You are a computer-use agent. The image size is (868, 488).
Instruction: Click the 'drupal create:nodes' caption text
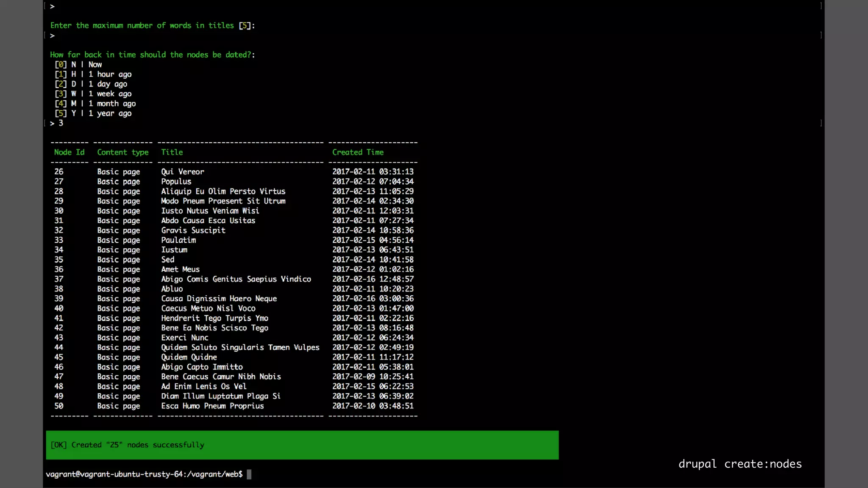[x=740, y=464]
